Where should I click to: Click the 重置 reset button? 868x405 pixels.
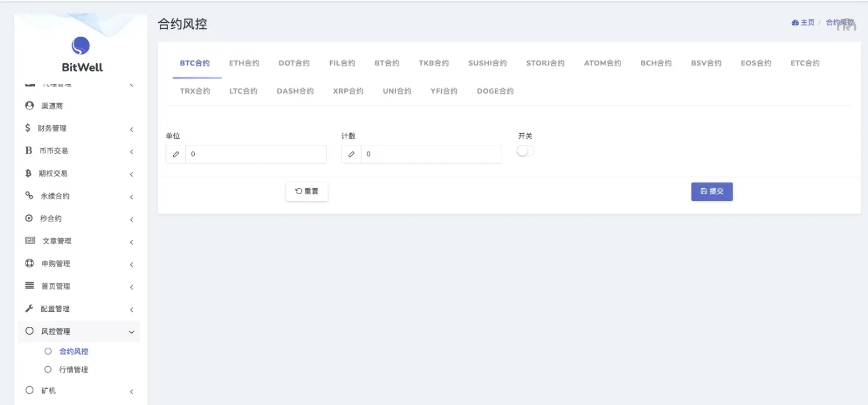pyautogui.click(x=306, y=191)
